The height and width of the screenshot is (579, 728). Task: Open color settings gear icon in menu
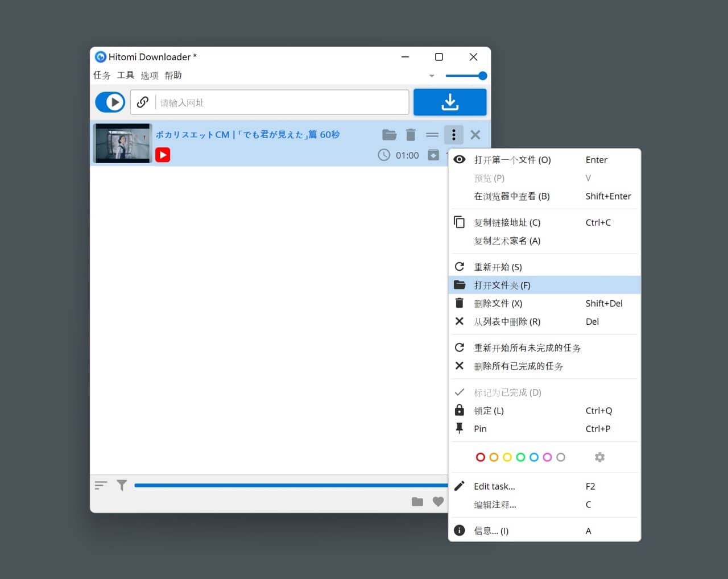599,457
